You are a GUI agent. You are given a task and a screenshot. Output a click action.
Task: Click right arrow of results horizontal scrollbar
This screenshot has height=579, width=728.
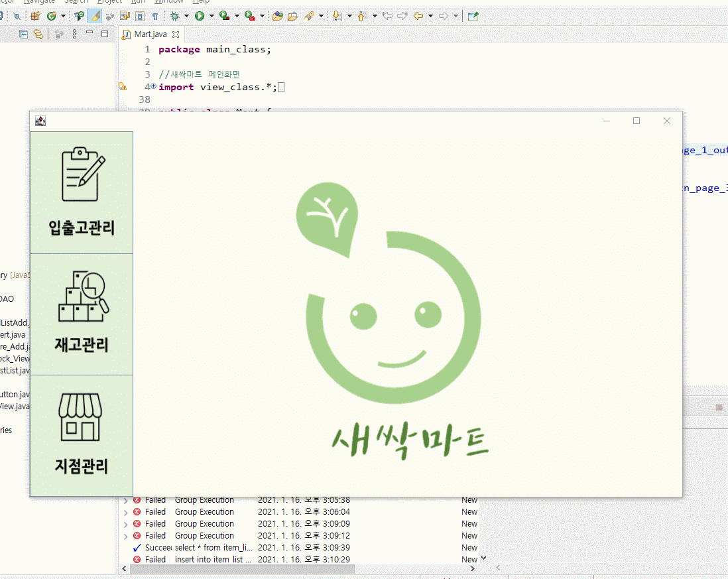click(473, 569)
